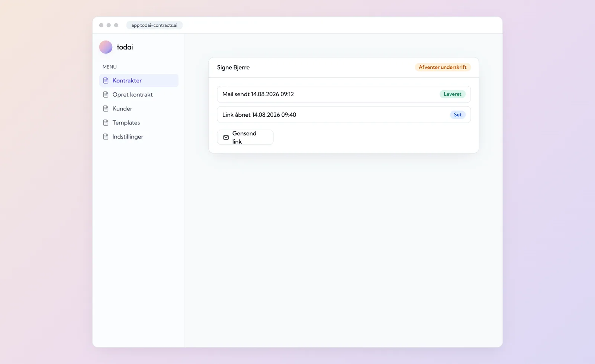Go to Opret kontrakt page
The width and height of the screenshot is (595, 364).
coord(139,94)
